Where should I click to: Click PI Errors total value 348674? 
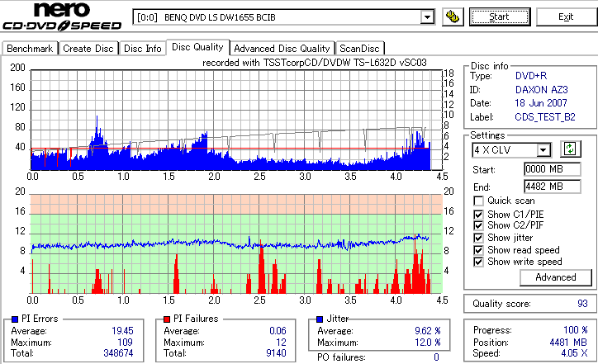[118, 353]
